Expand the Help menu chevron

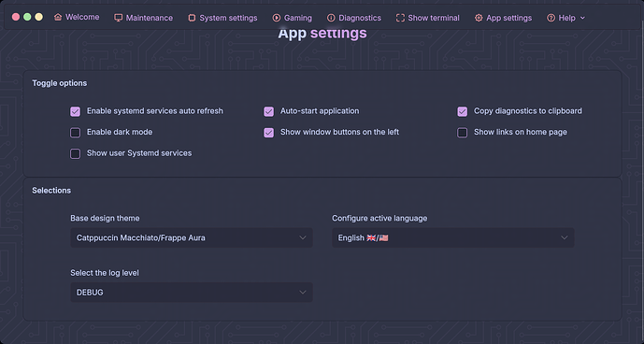(x=582, y=18)
